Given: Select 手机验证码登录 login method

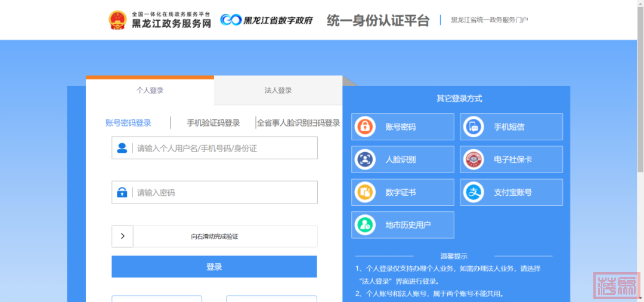Looking at the screenshot, I should coord(213,123).
